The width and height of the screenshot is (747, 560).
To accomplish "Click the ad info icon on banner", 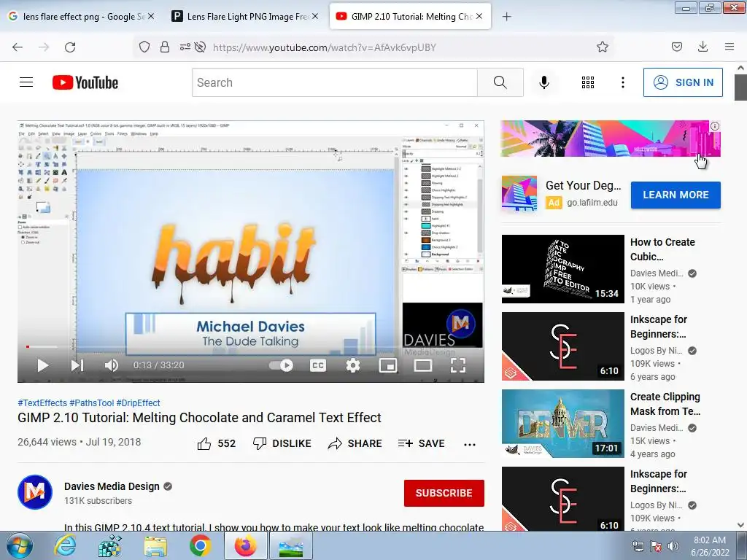I will click(x=715, y=126).
